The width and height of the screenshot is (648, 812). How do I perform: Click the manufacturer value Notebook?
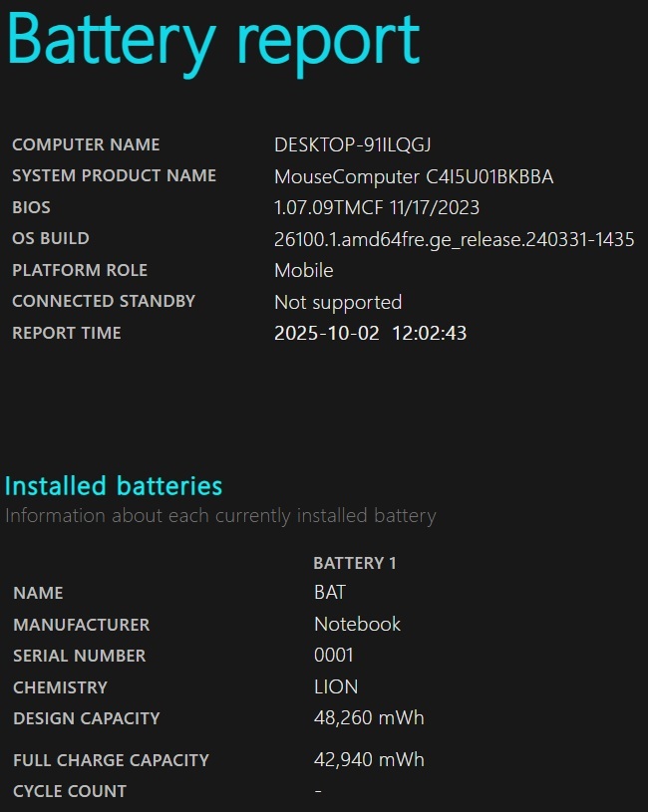coord(357,625)
